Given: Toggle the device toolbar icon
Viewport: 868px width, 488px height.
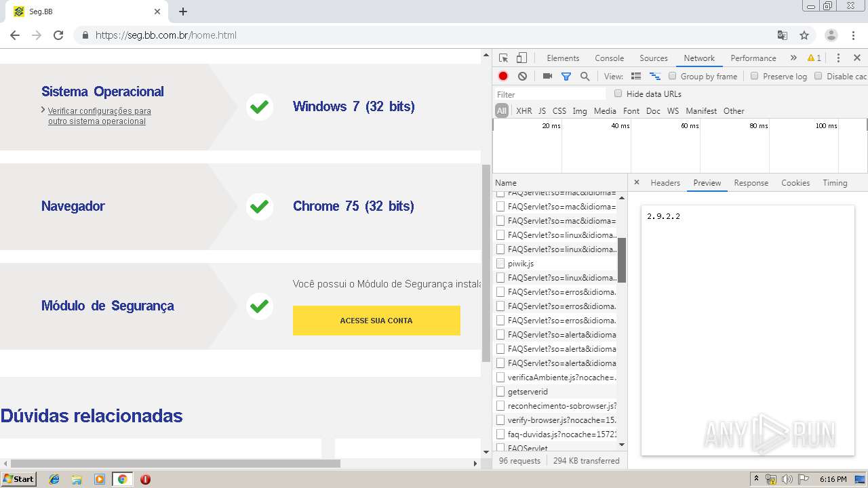Looking at the screenshot, I should point(521,58).
